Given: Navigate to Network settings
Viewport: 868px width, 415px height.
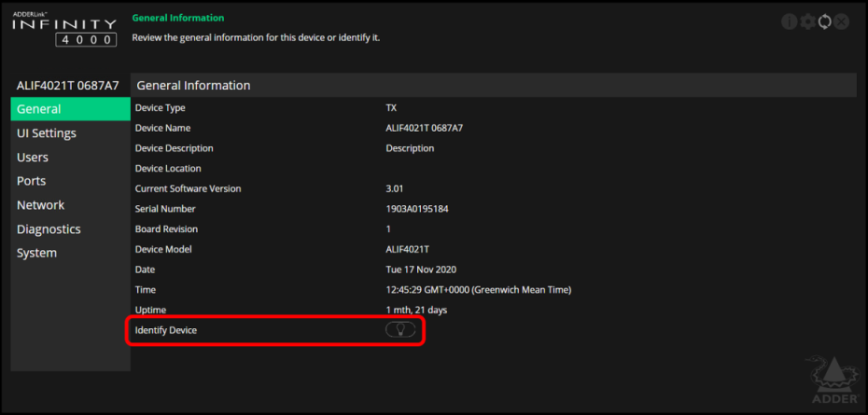Looking at the screenshot, I should (41, 205).
